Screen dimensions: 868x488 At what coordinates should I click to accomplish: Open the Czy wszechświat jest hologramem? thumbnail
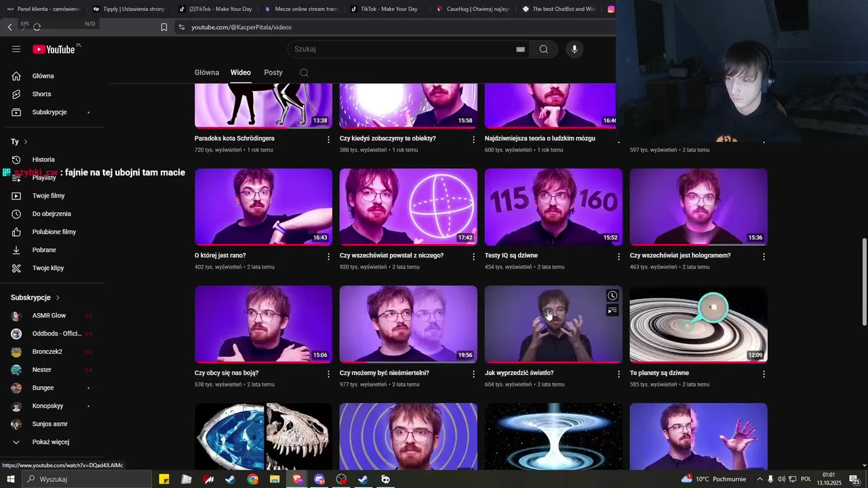pos(698,207)
